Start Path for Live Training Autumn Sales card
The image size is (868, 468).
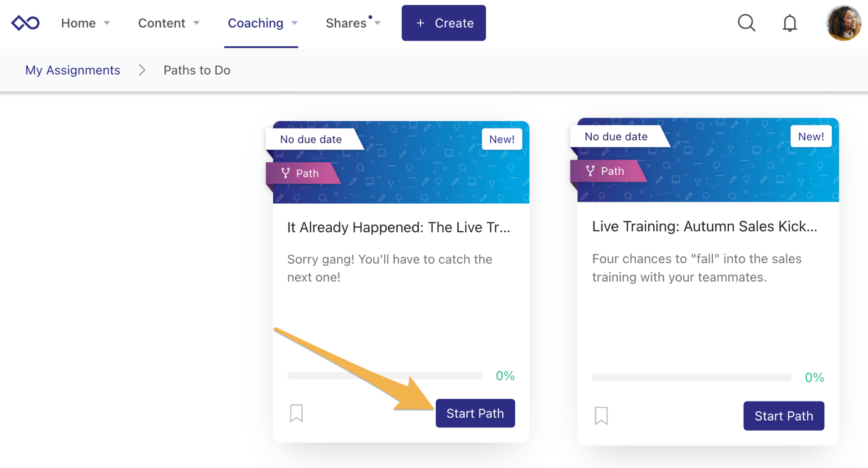[x=783, y=416]
